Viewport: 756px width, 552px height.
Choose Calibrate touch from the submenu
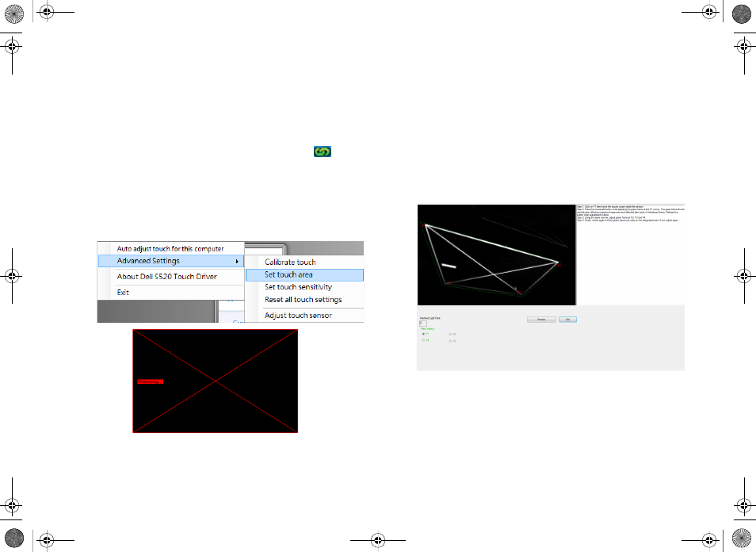coord(290,262)
